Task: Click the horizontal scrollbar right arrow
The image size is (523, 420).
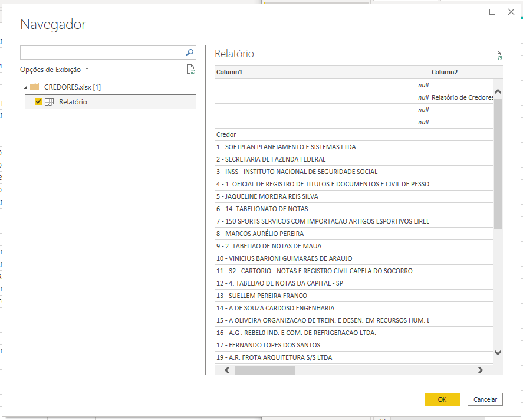Action: tap(480, 370)
